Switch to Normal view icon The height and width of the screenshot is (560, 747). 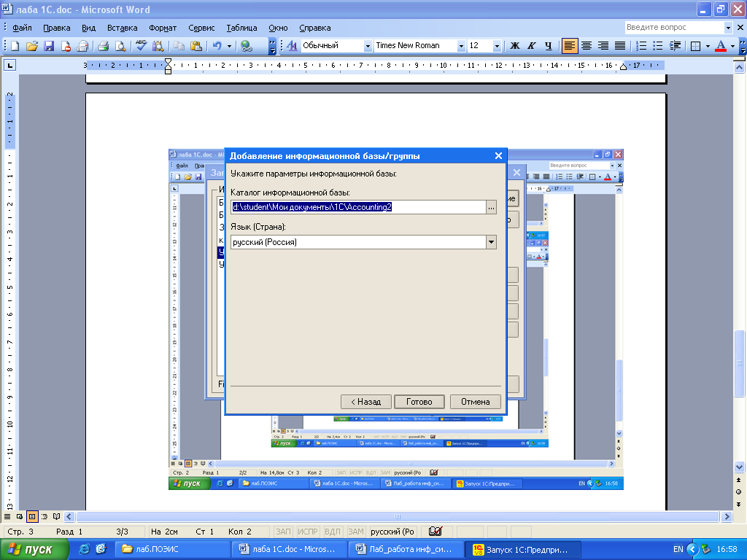tap(7, 516)
